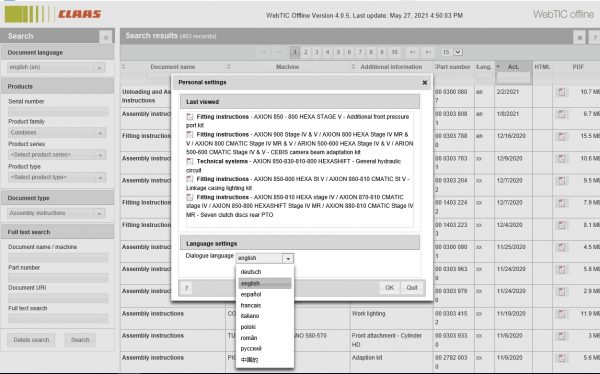Open PDF for the 11/25/2020 row
The height and width of the screenshot is (374, 600).
click(x=561, y=247)
